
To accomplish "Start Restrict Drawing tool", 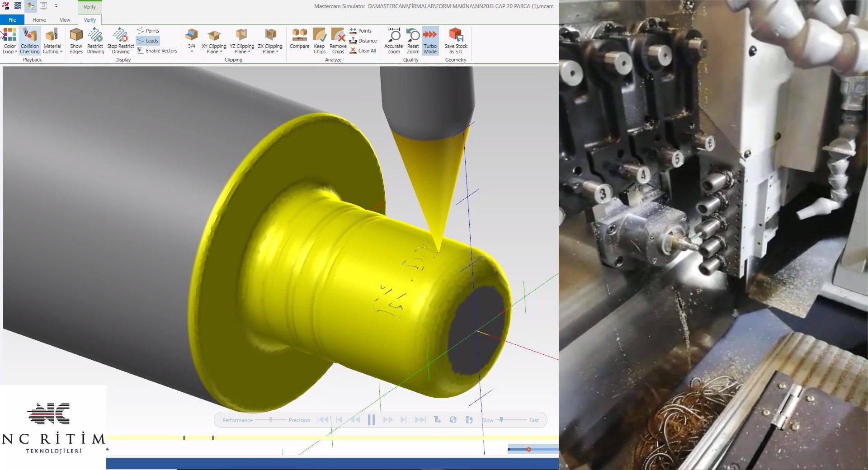I will [95, 41].
